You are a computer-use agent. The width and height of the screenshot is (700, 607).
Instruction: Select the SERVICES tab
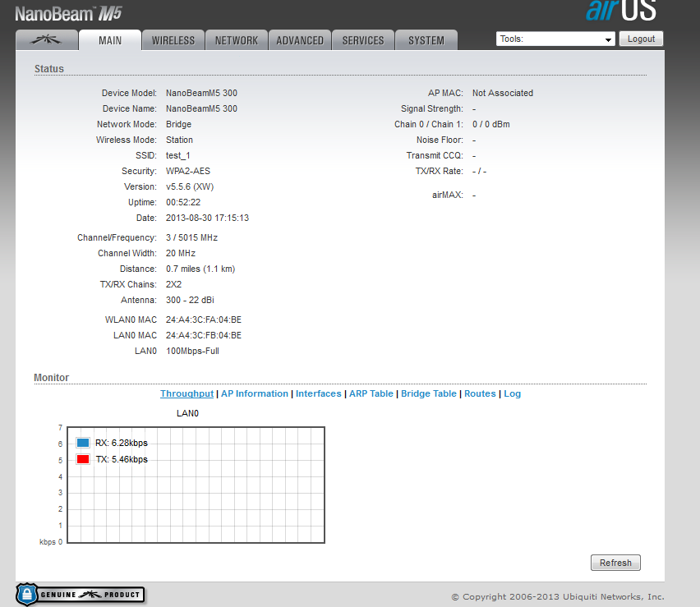[363, 40]
